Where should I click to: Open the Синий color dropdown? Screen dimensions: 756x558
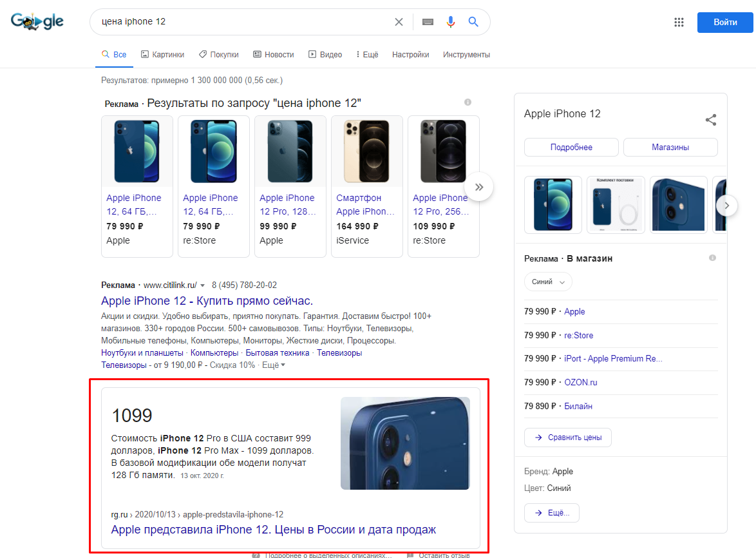tap(548, 282)
